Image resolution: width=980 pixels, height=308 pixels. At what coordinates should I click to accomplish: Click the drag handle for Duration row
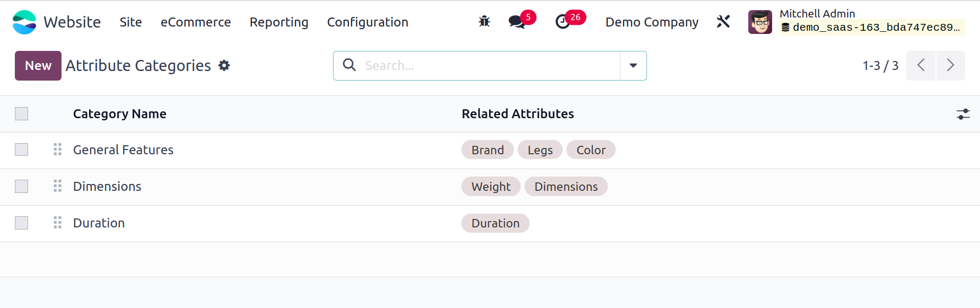[x=58, y=223]
